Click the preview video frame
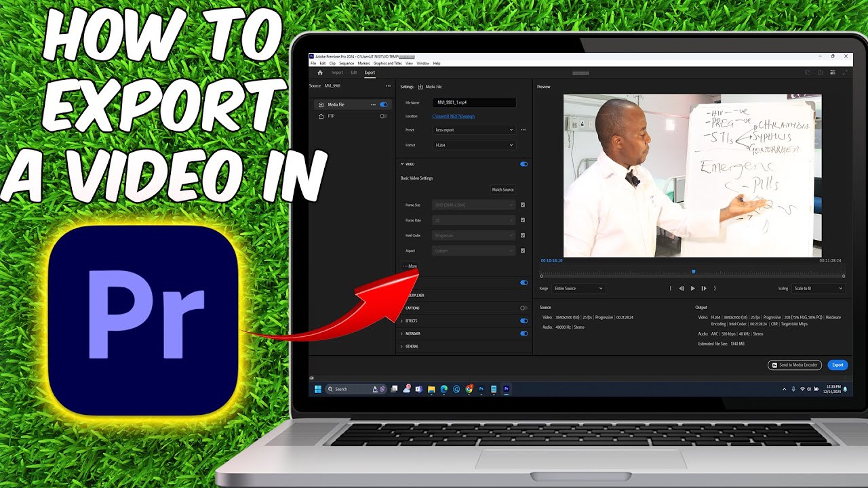The image size is (868, 488). [692, 176]
